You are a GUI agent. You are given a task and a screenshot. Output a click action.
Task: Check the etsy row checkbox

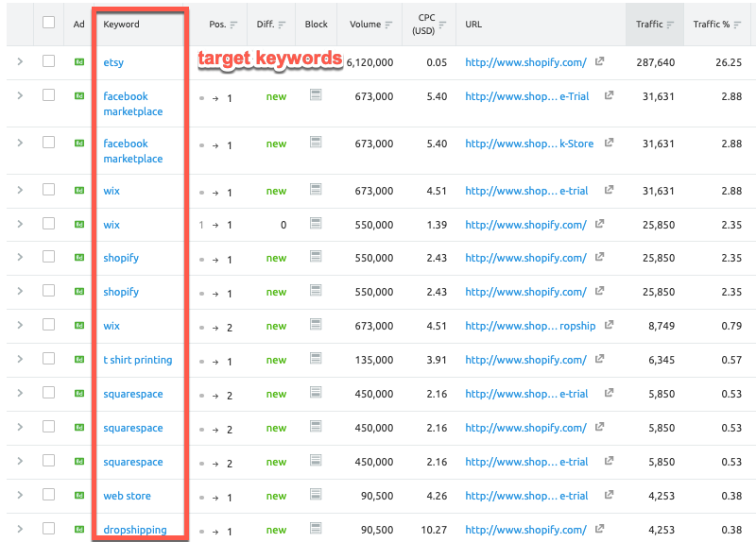tap(49, 61)
